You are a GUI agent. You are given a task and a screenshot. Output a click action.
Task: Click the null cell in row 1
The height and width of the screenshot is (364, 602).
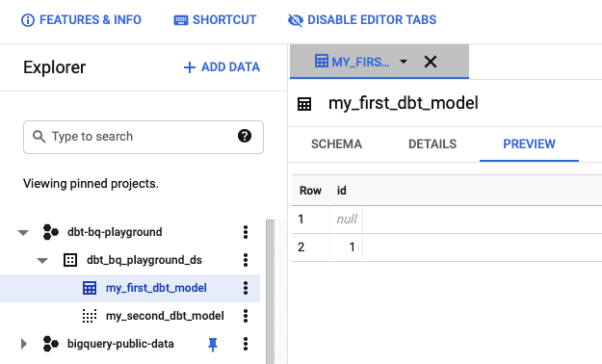click(347, 220)
